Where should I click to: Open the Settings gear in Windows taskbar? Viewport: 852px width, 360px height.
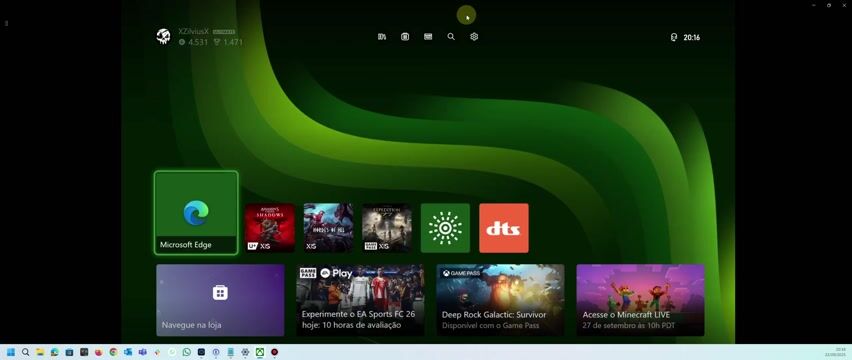[245, 352]
